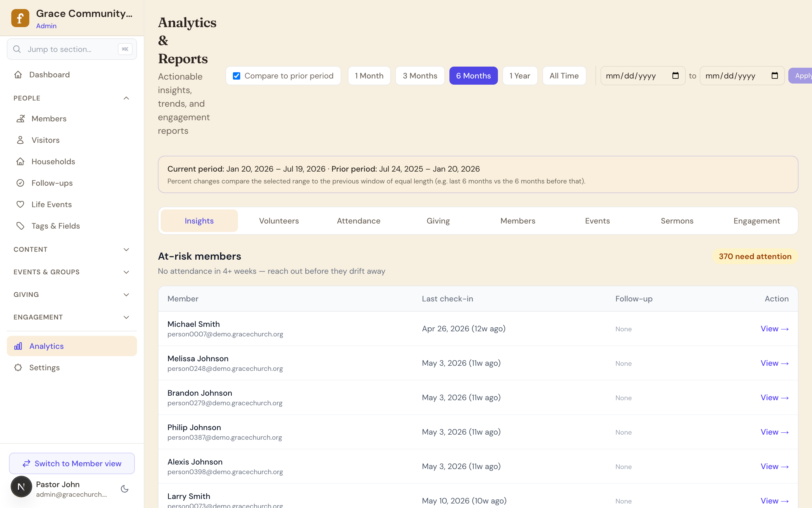
Task: Click the Settings gear icon
Action: [x=18, y=367]
